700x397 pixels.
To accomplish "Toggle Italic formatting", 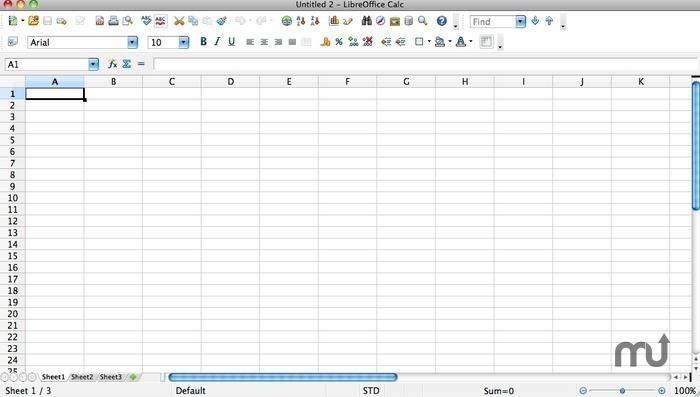I will [217, 42].
